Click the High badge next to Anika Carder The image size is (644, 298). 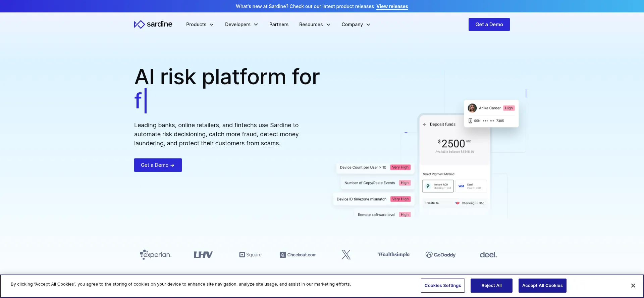click(x=509, y=108)
